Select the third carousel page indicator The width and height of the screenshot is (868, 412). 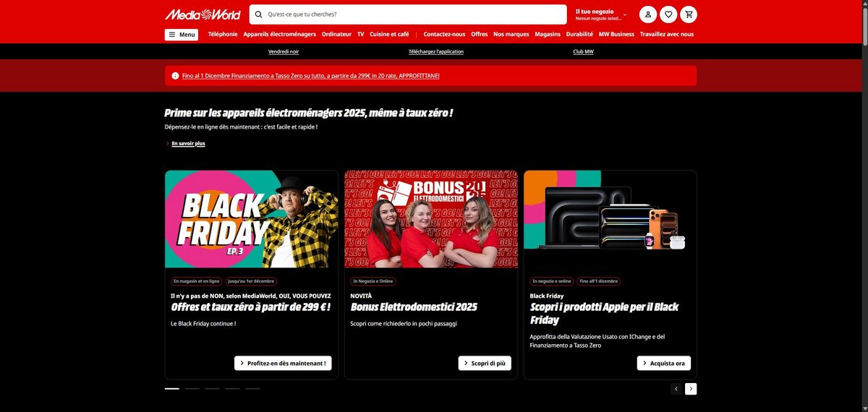[212, 388]
